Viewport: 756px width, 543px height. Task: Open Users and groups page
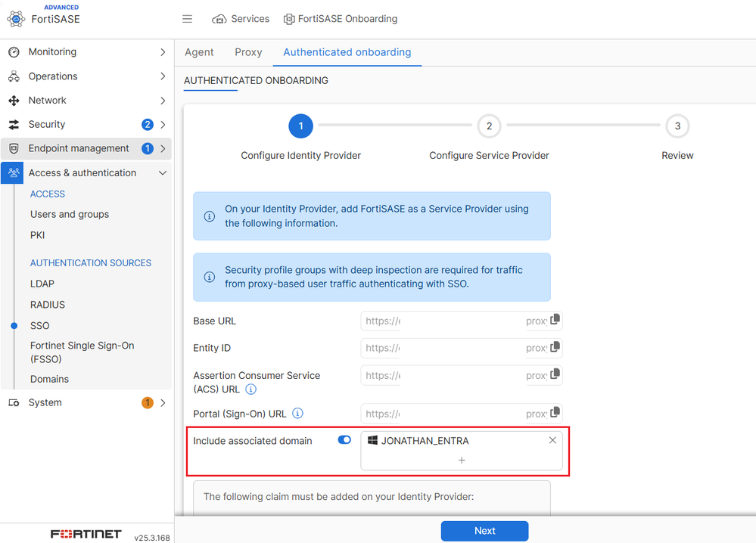[x=70, y=214]
